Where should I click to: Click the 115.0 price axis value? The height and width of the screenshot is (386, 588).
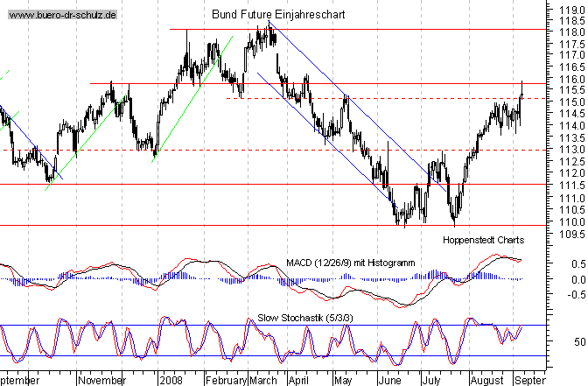pos(572,102)
